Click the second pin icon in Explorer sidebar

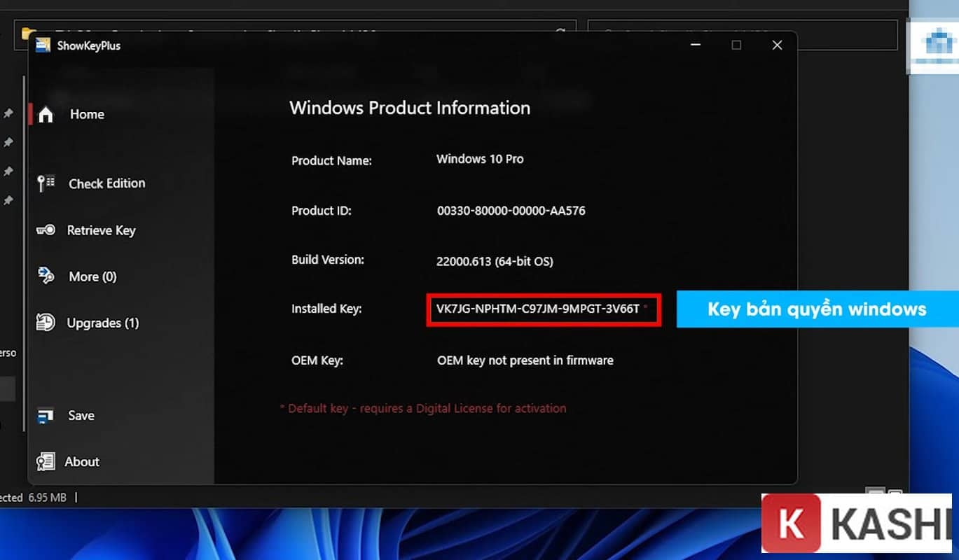8,142
